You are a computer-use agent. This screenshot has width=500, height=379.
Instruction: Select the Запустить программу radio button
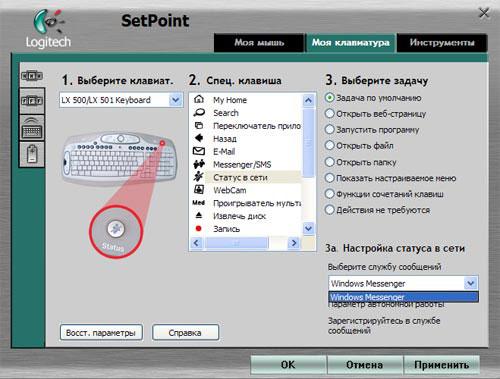point(329,129)
